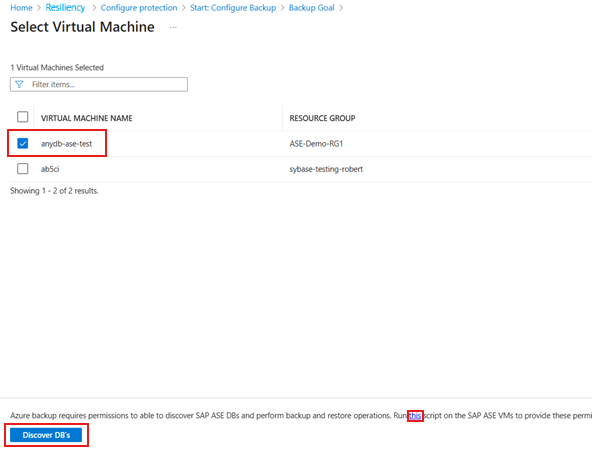Click the filter funnel icon
The width and height of the screenshot is (592, 450).
(x=19, y=84)
